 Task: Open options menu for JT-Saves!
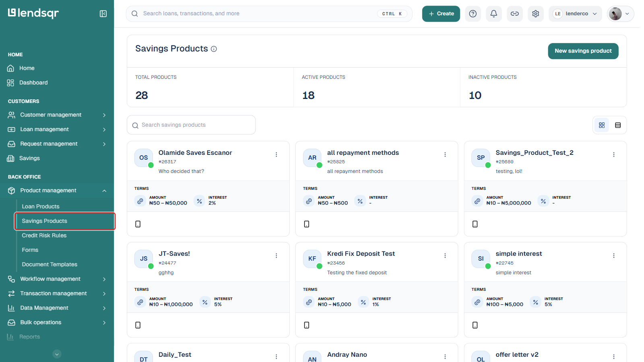tap(277, 256)
